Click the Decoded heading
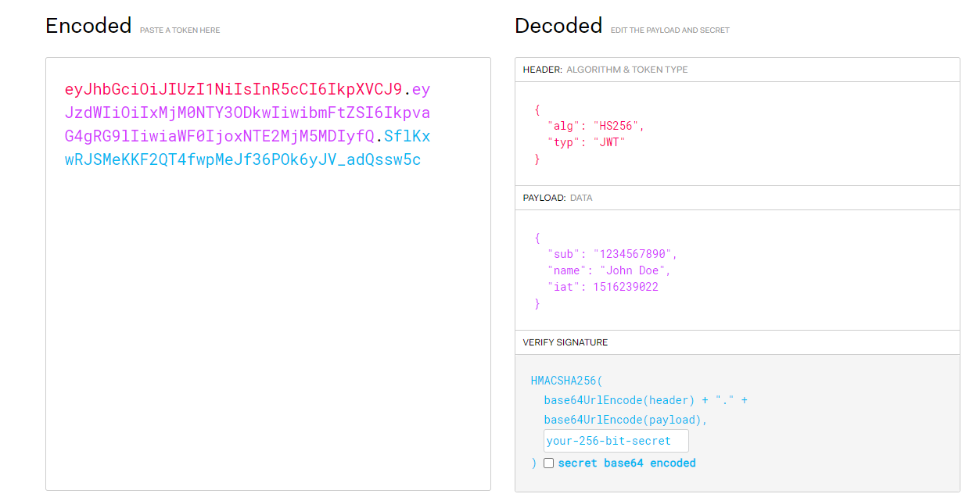 (558, 26)
